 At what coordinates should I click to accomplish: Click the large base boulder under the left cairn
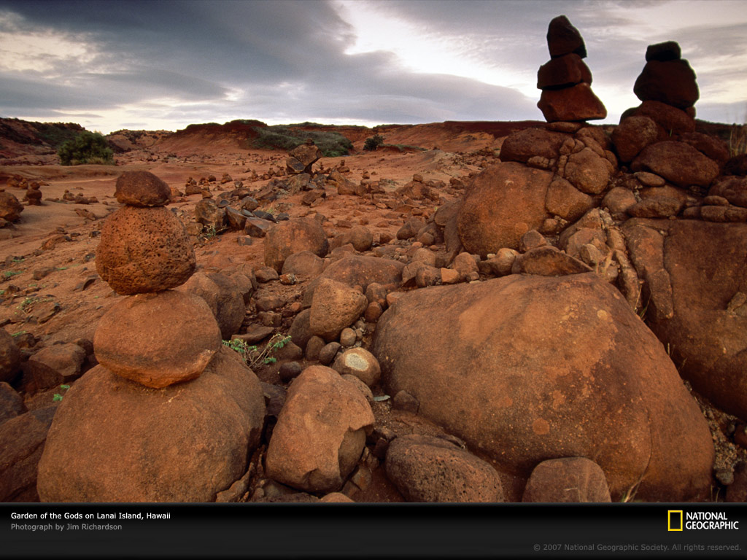click(150, 437)
